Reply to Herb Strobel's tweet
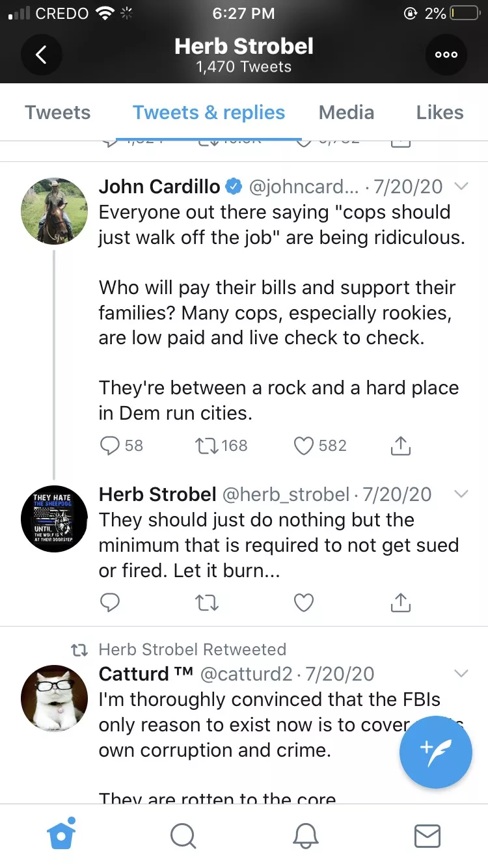 [x=111, y=603]
